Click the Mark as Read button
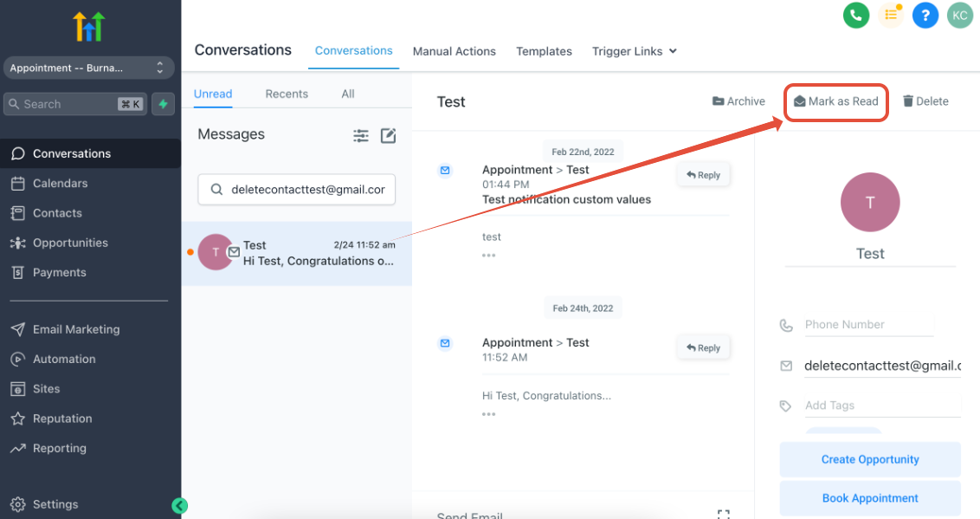 tap(835, 101)
